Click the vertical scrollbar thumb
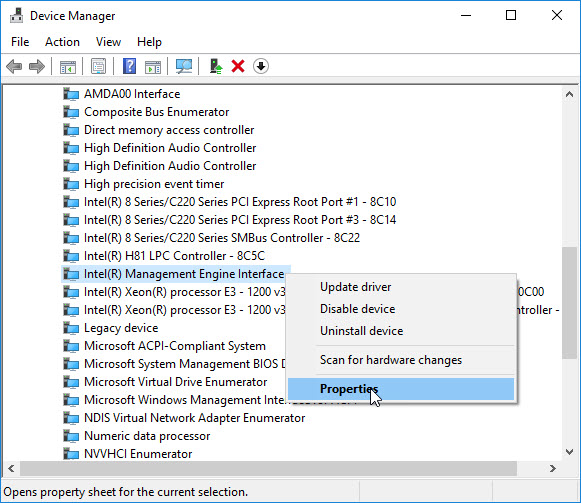 click(570, 303)
